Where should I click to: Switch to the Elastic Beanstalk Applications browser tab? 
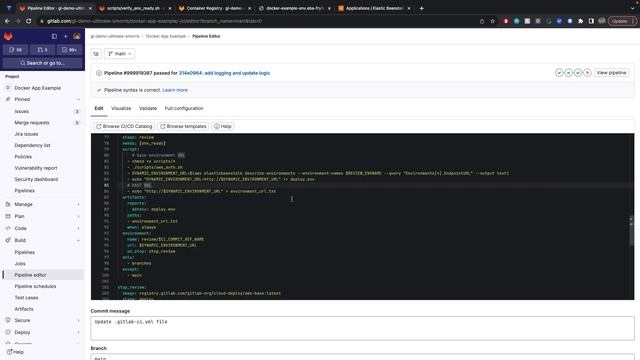pos(374,8)
